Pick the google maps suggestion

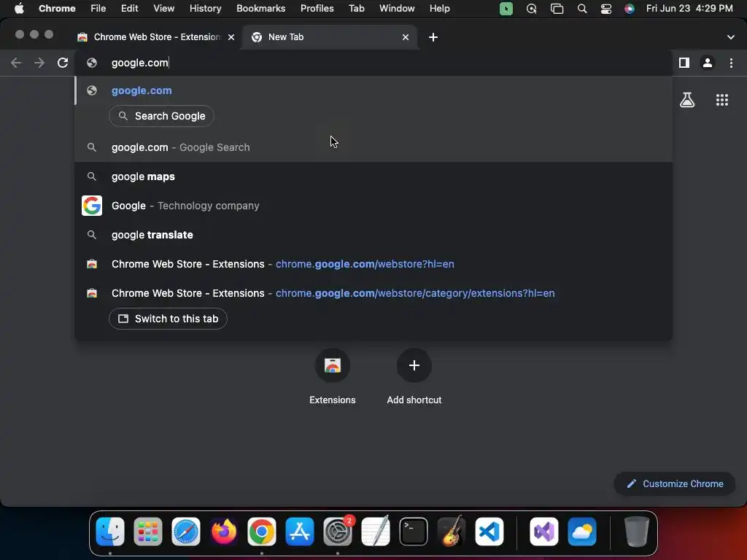click(373, 176)
